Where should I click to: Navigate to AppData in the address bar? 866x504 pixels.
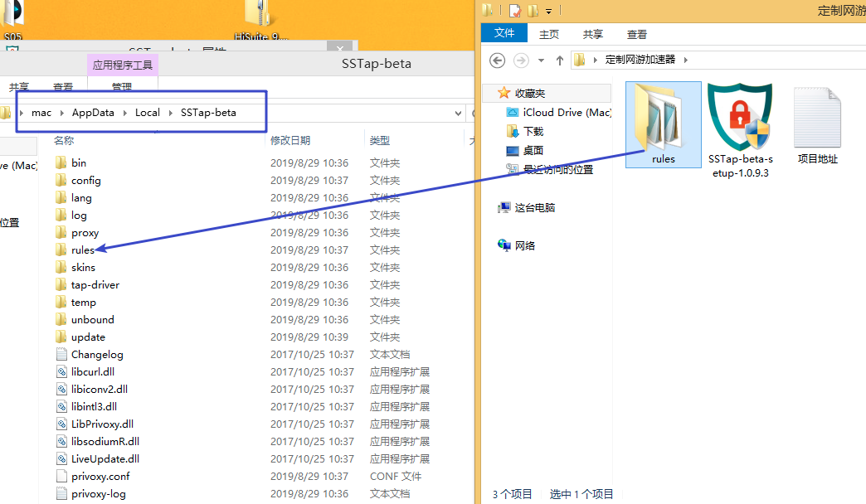(x=93, y=113)
